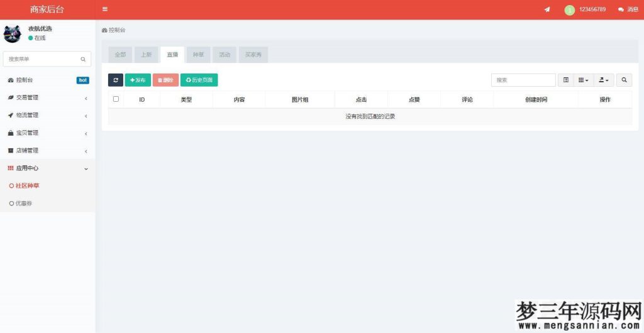644x333 pixels.
Task: Click the 删除 delete button
Action: click(165, 80)
